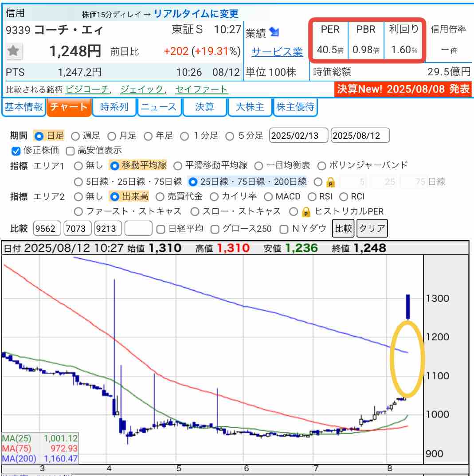Select RCI indicator radio

[x=344, y=197]
